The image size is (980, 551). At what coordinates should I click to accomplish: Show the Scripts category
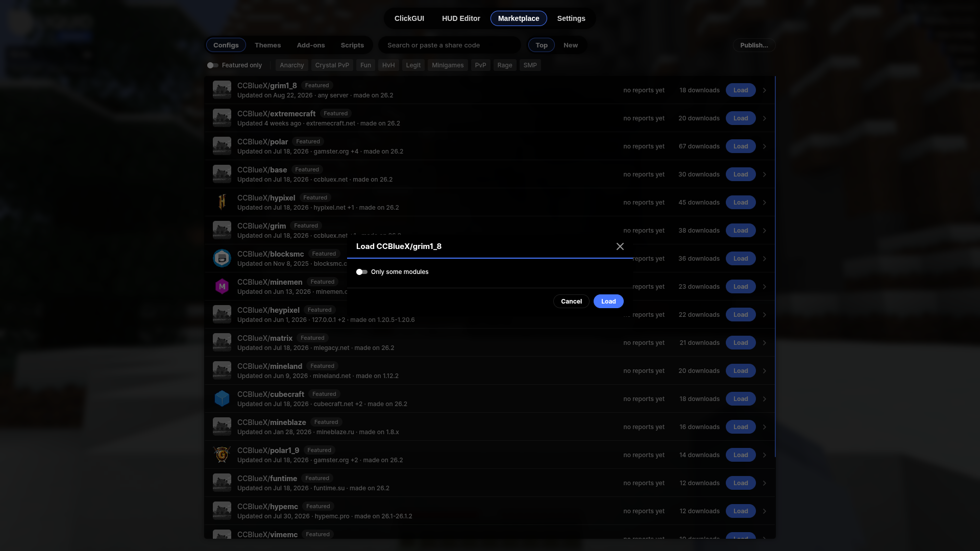(352, 45)
